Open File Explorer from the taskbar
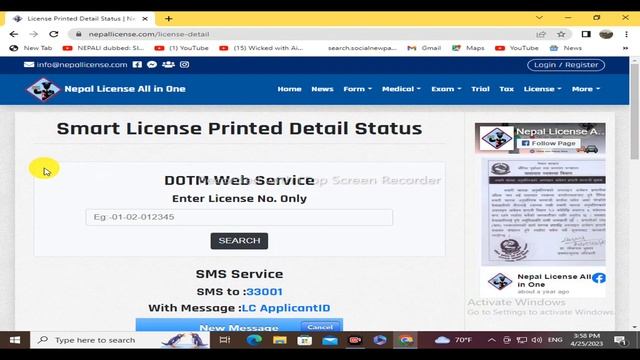 pyautogui.click(x=280, y=340)
